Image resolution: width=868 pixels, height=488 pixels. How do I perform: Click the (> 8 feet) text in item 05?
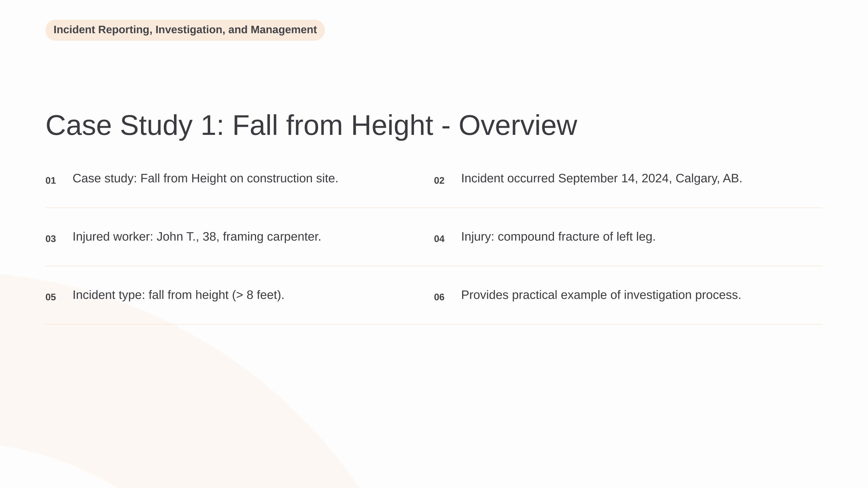point(258,295)
